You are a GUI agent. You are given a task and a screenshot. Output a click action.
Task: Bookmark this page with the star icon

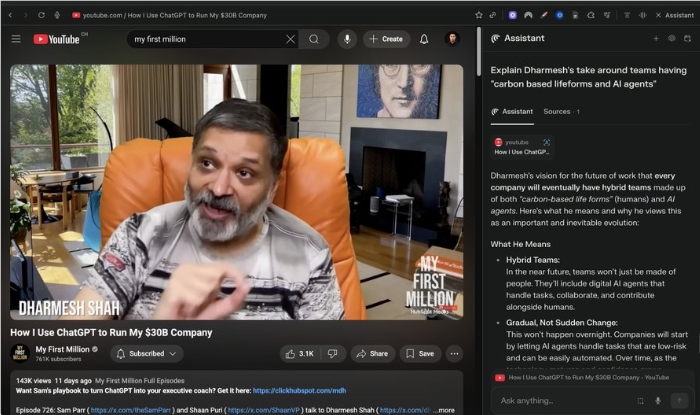[x=479, y=15]
